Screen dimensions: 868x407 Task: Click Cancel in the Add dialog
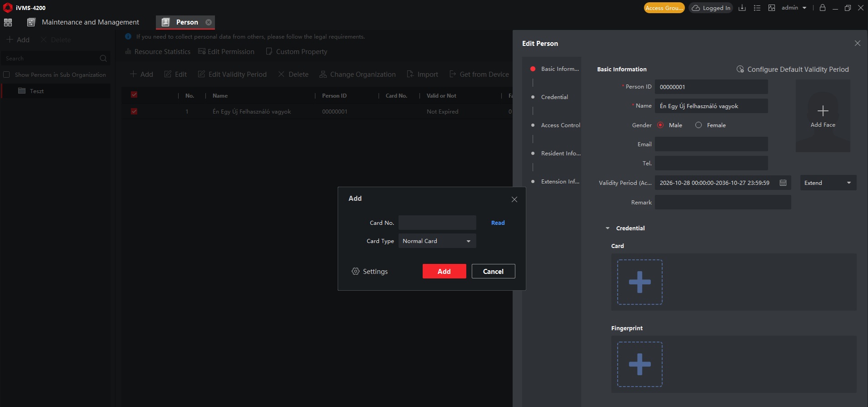(x=494, y=271)
